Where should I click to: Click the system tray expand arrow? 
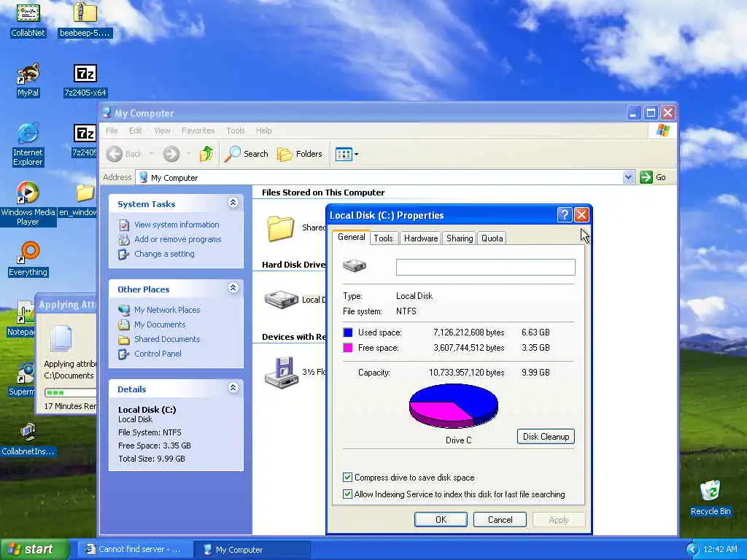(x=692, y=550)
